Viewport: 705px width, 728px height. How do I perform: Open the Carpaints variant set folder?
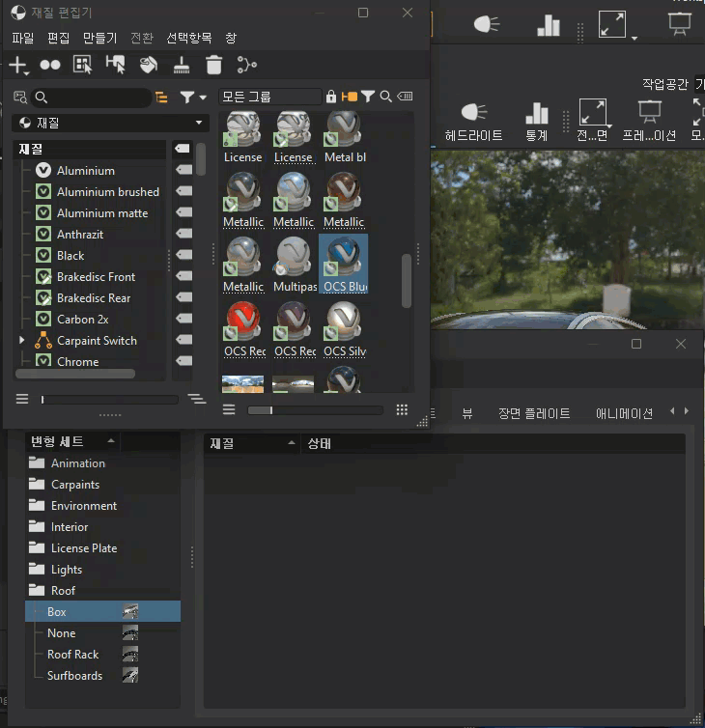[64, 485]
